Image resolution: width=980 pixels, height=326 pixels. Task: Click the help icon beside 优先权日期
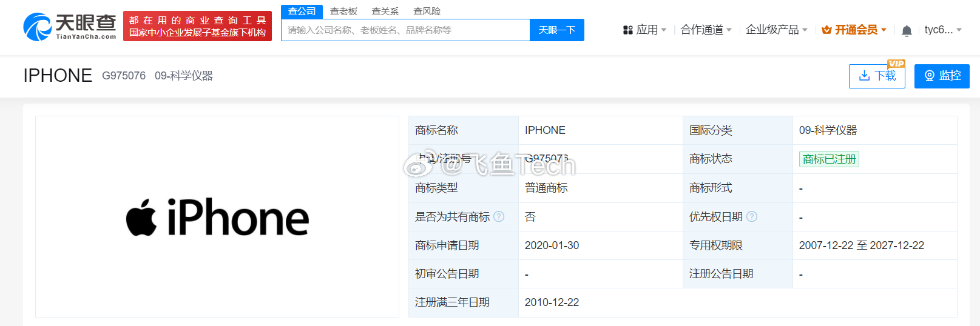(752, 216)
